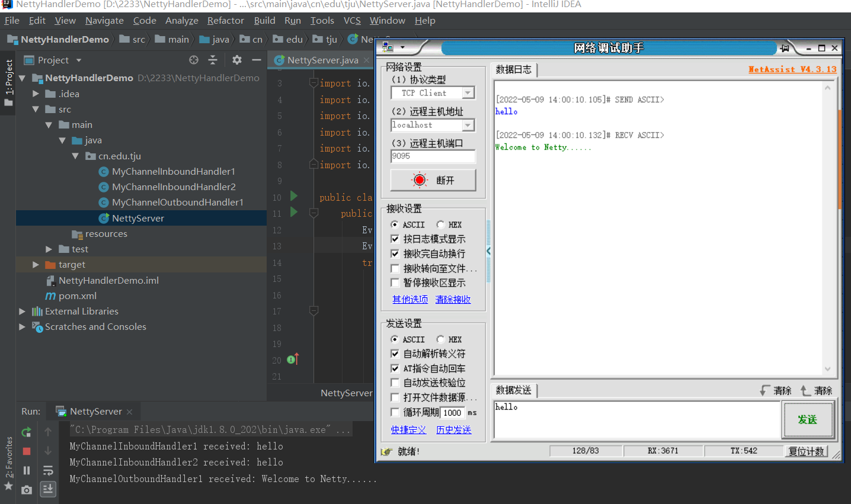851x504 pixels.
Task: Click the green run arrow on line 10
Action: [294, 196]
